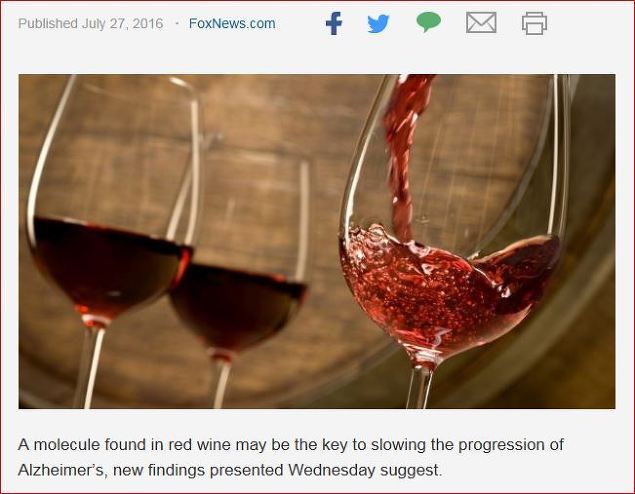Click the word "Alzheimer's" in the paragraph
Screen dimensions: 635x494
[62, 471]
